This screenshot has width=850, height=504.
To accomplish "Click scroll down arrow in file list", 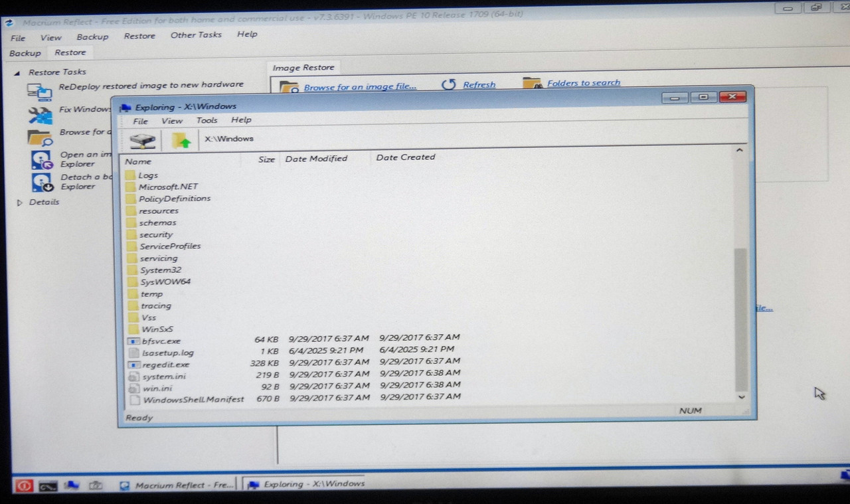I will tap(742, 396).
